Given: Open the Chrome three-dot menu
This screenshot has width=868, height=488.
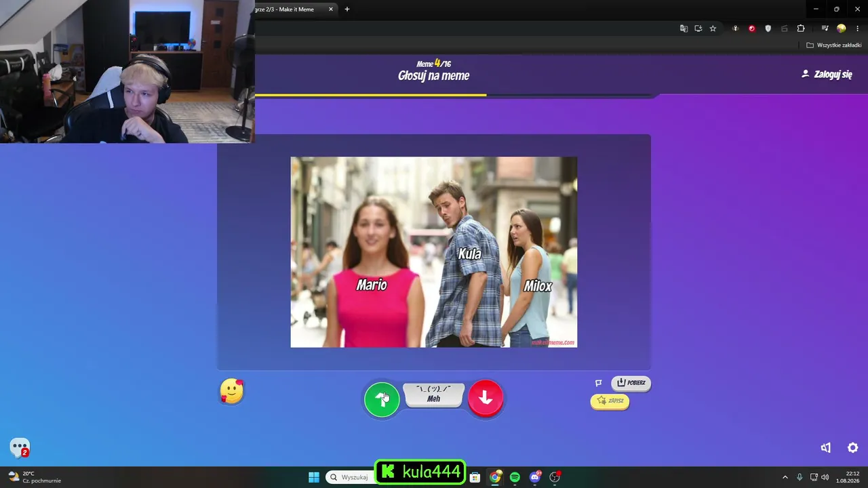Looking at the screenshot, I should [x=858, y=28].
